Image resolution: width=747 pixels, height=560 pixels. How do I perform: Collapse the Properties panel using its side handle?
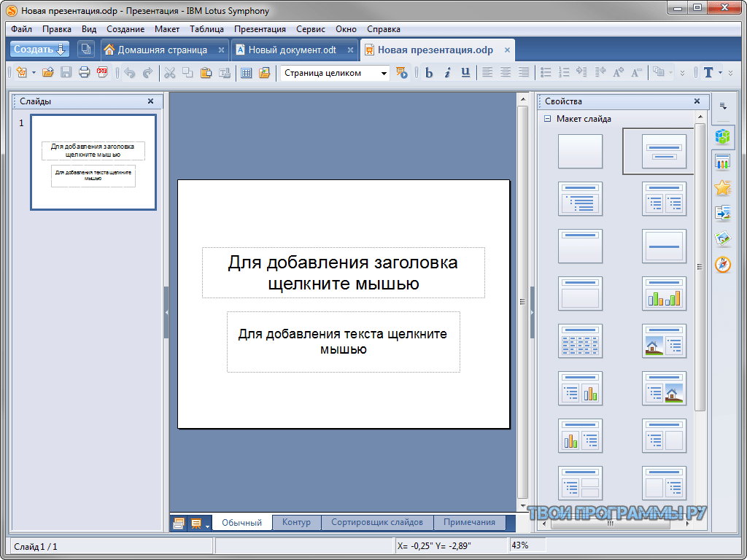(x=532, y=312)
